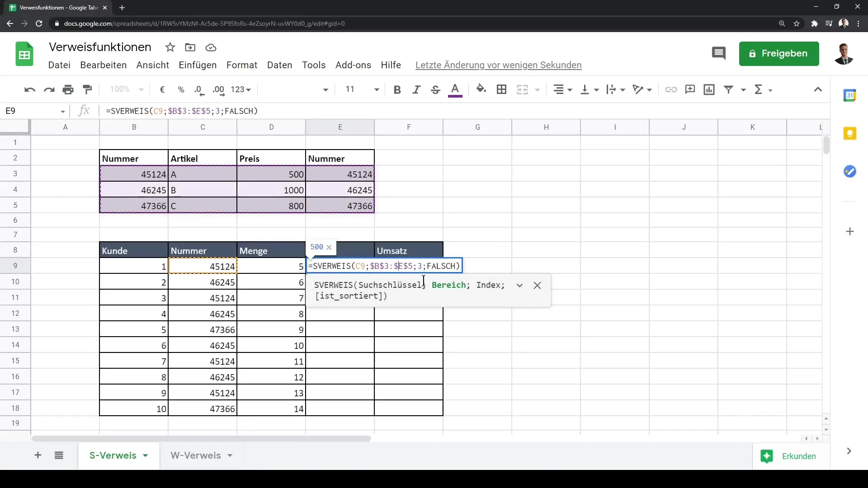Open the font size 11 dropdown
This screenshot has width=868, height=488.
[x=362, y=89]
